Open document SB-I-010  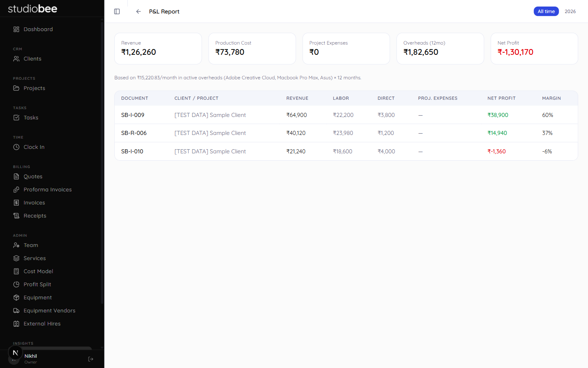click(x=132, y=151)
